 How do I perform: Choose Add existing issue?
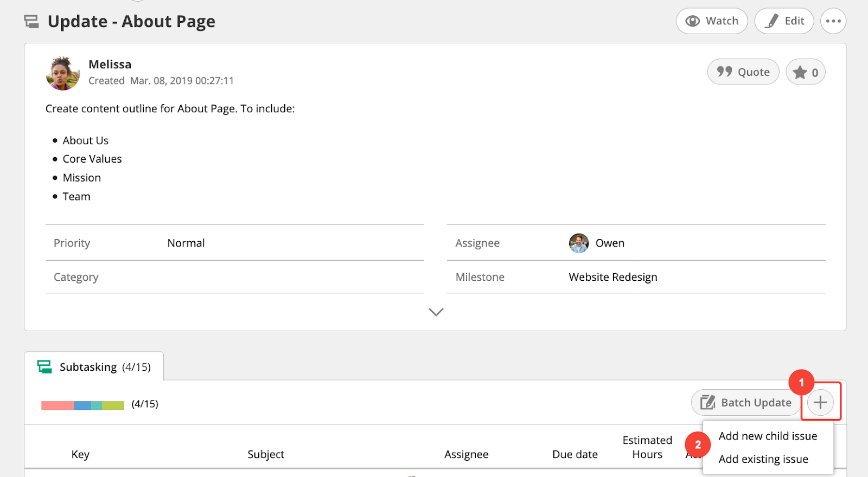[x=763, y=459]
